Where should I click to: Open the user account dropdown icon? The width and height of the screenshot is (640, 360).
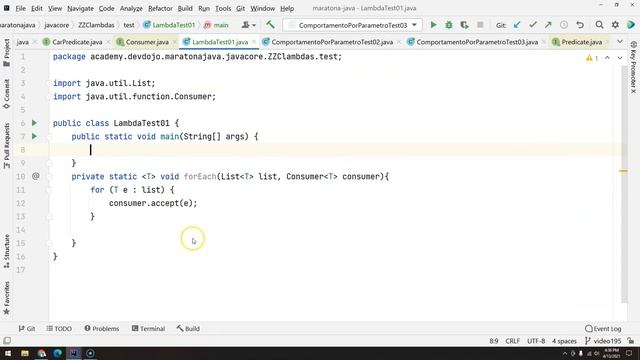tap(248, 25)
